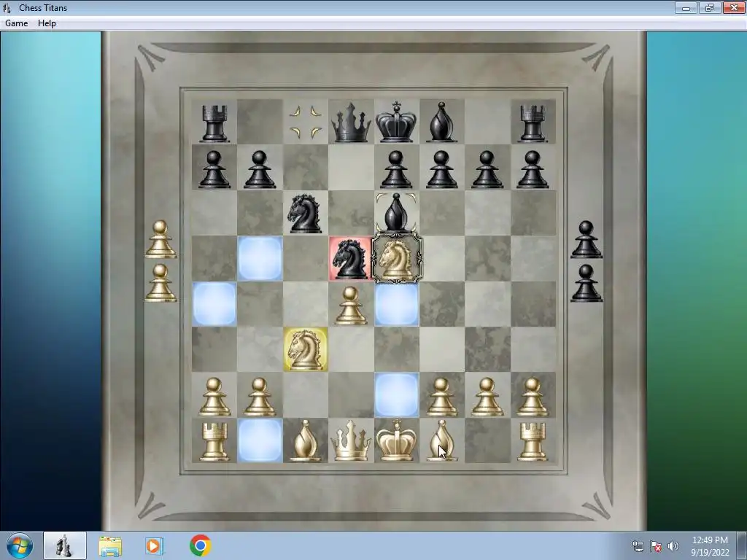Select the black pawn on h7
The width and height of the screenshot is (747, 560).
(x=533, y=169)
